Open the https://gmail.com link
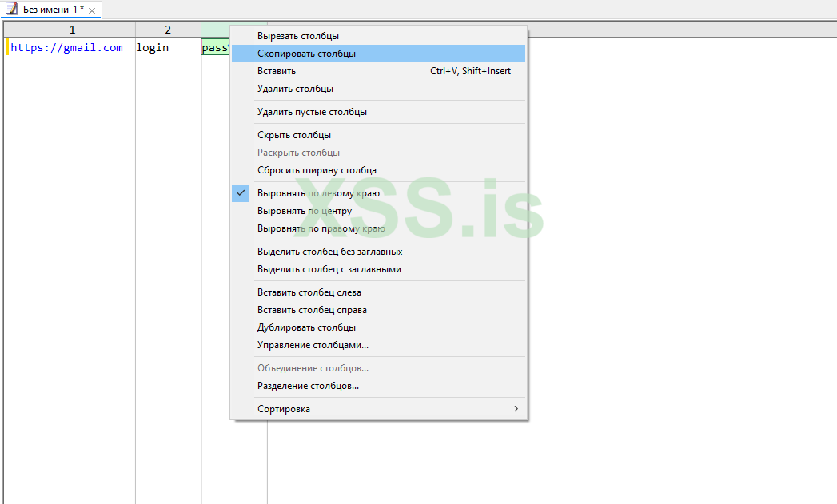 [x=66, y=47]
